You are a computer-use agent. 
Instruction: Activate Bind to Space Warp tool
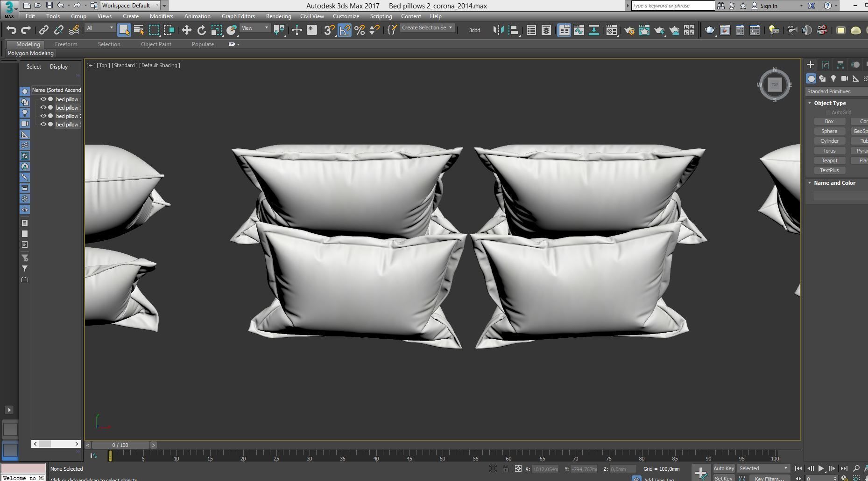click(x=74, y=30)
